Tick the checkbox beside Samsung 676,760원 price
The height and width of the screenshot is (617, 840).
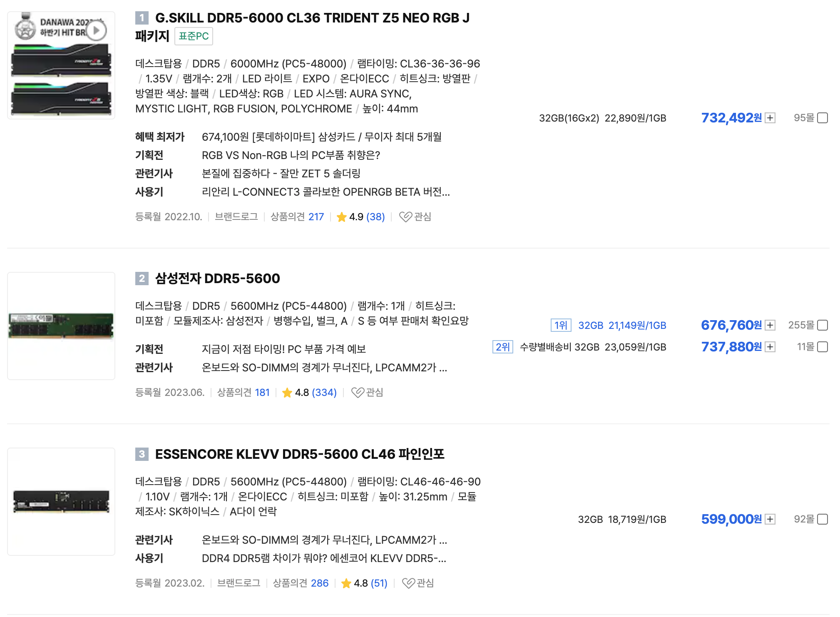(x=822, y=325)
